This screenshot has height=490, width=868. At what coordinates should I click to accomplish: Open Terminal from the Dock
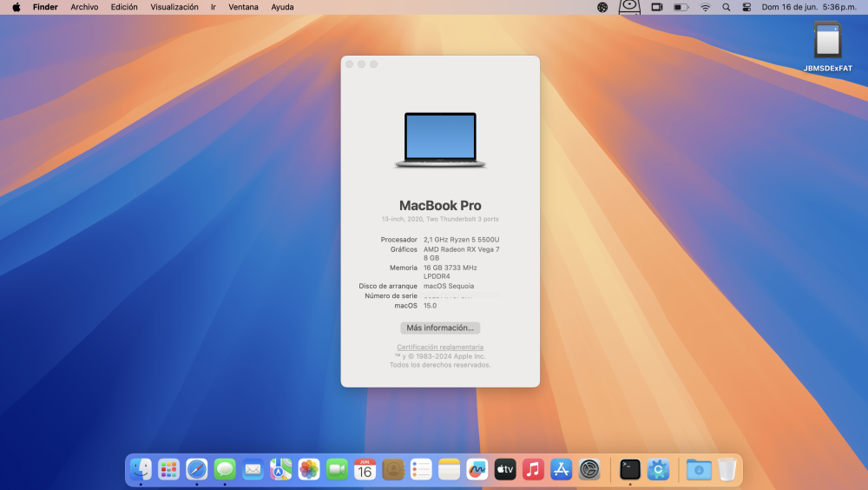(x=630, y=469)
